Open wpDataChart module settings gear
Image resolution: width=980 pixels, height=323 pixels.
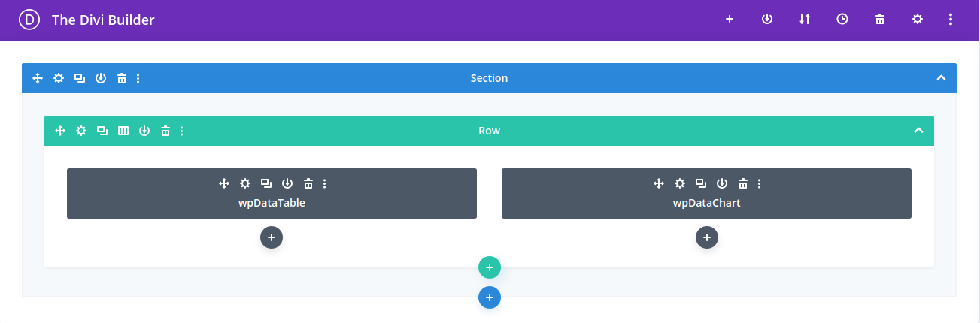coord(680,183)
